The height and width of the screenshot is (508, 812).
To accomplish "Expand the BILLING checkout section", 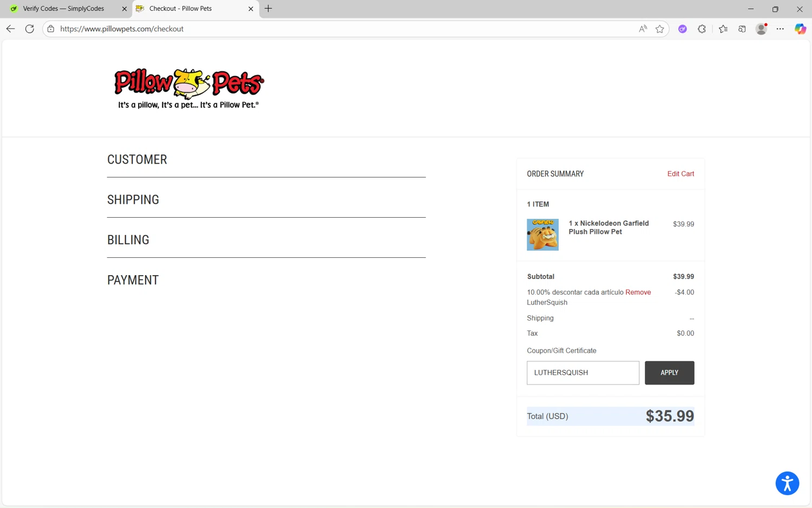I will [128, 239].
